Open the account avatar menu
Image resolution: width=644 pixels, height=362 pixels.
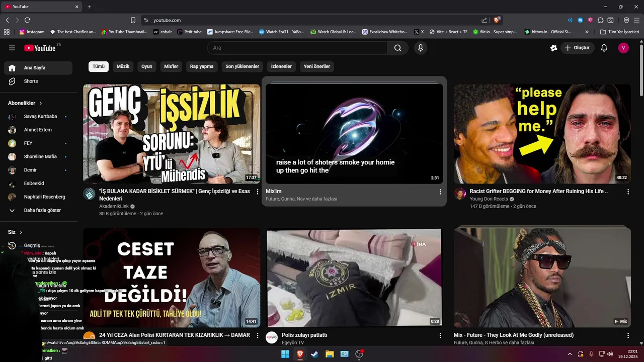click(x=623, y=48)
